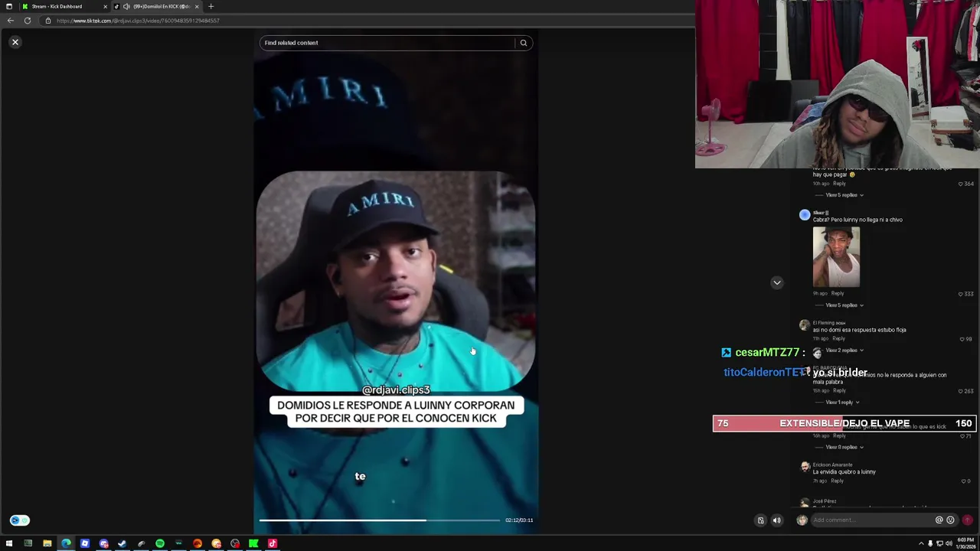Toggle the autoscroll switch
This screenshot has width=980, height=551.
[20, 520]
